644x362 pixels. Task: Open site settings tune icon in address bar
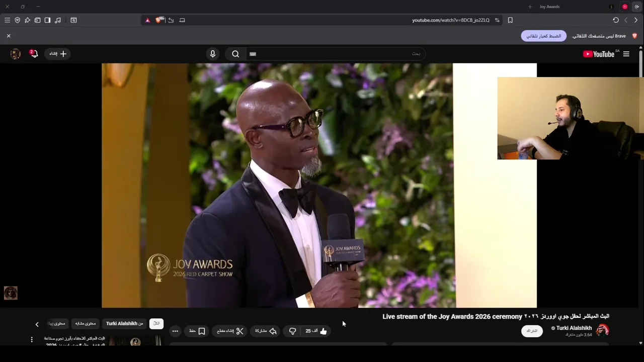497,20
